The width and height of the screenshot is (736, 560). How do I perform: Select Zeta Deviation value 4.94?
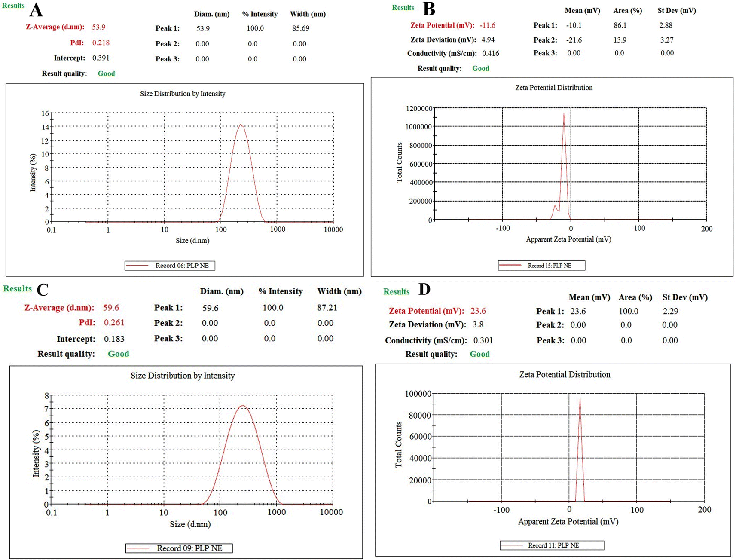[488, 40]
